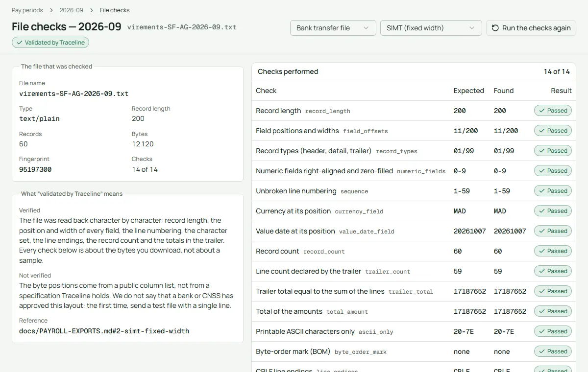Click the Result column header
Screen dimensions: 588x372
tap(561, 91)
